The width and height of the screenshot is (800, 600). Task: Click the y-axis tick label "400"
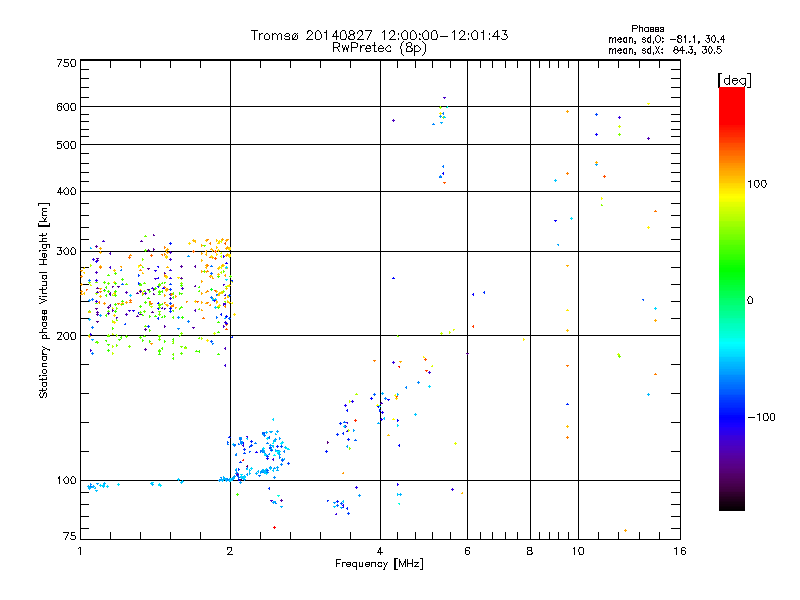coord(66,191)
